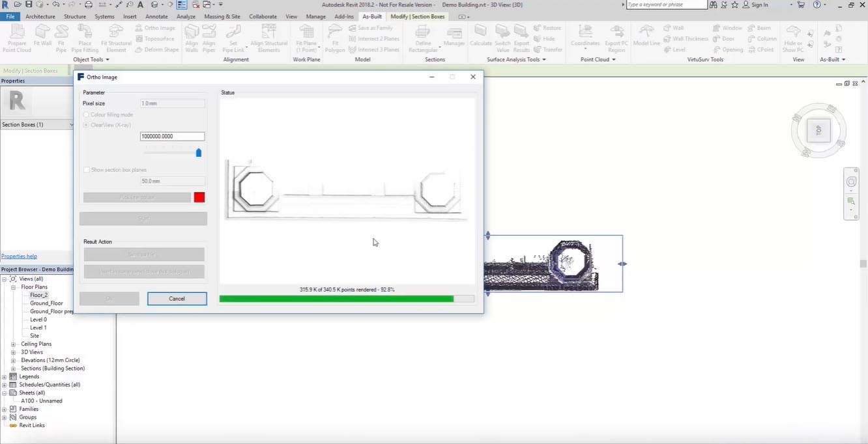Cancel the Ortho Image dialog

point(177,299)
